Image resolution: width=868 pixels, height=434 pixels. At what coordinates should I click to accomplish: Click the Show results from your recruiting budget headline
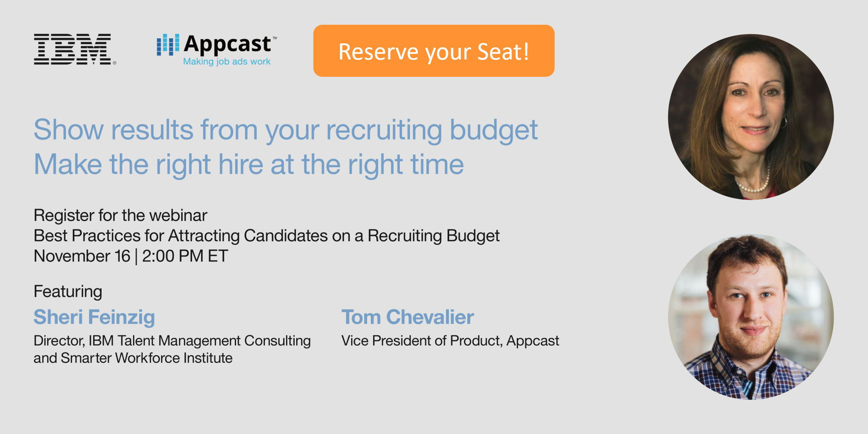[286, 130]
